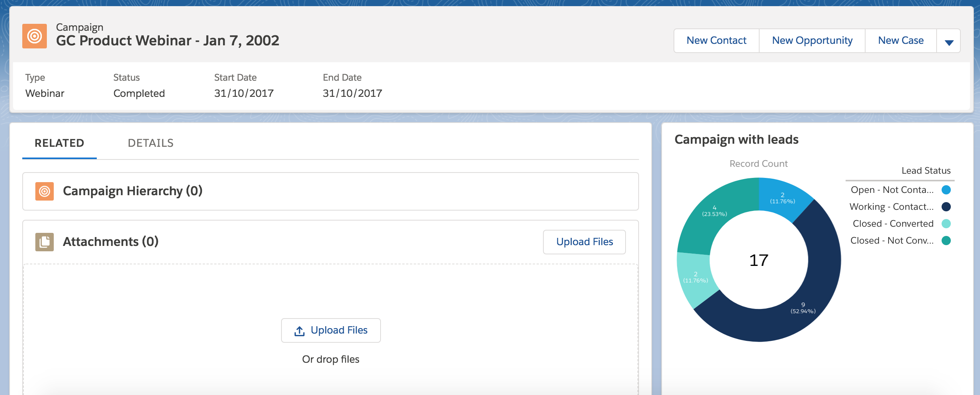Switch to the DETAILS tab
The height and width of the screenshot is (395, 980).
click(151, 143)
